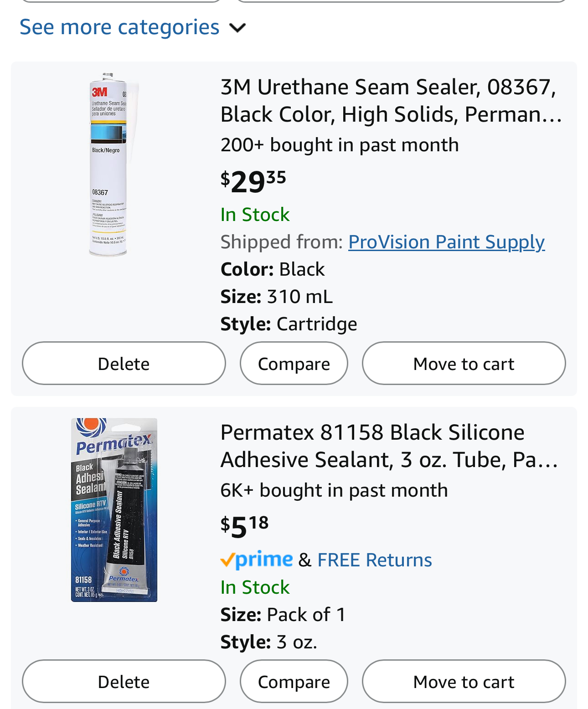Move the Permatex Sealant to cart
588x709 pixels.
click(464, 681)
